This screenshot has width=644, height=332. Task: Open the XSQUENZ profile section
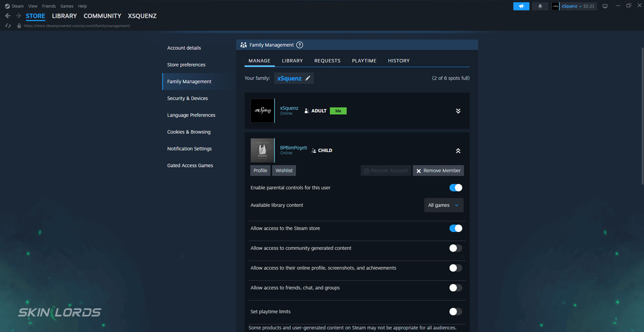click(142, 16)
